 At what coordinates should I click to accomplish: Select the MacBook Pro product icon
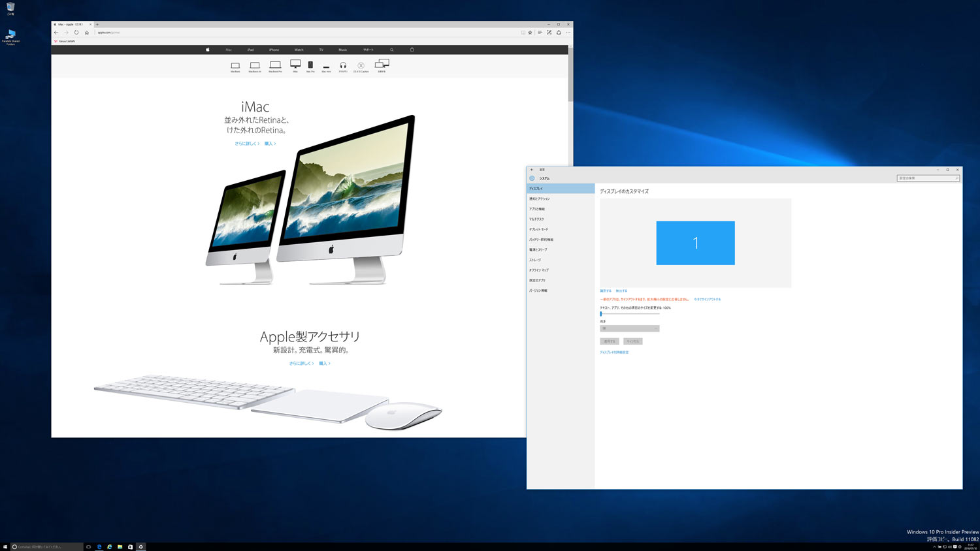coord(275,67)
